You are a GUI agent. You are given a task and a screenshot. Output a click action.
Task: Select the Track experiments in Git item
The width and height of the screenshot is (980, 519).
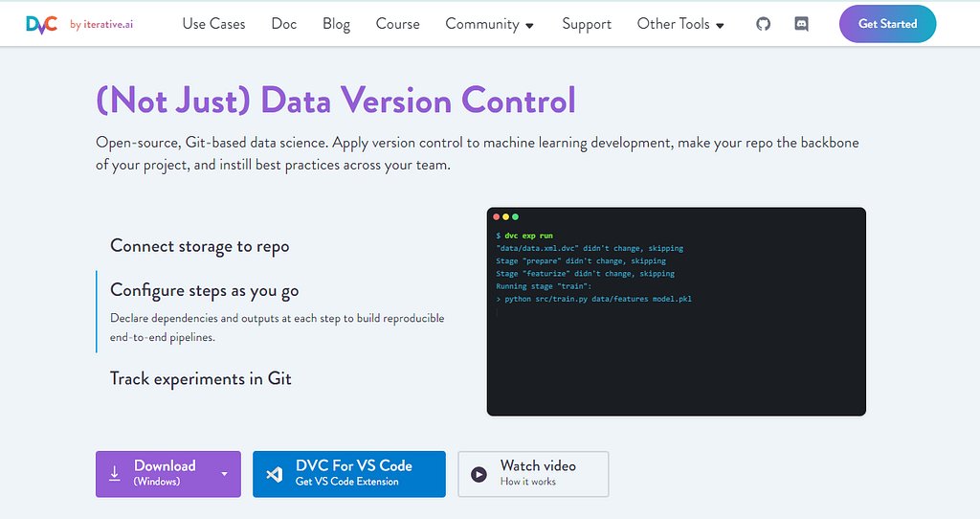(201, 379)
